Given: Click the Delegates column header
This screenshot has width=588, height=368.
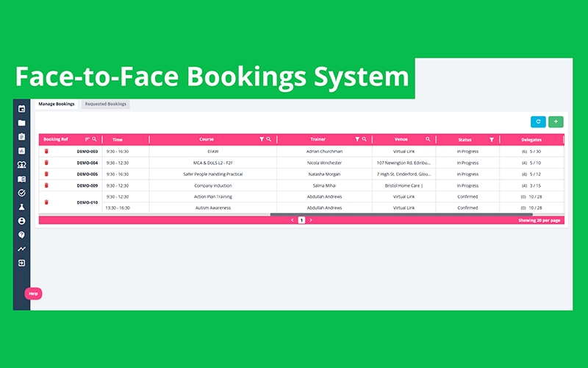Looking at the screenshot, I should pyautogui.click(x=531, y=140).
